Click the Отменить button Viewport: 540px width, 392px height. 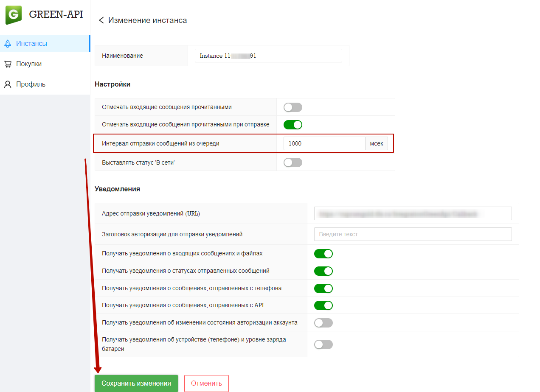[x=206, y=384]
